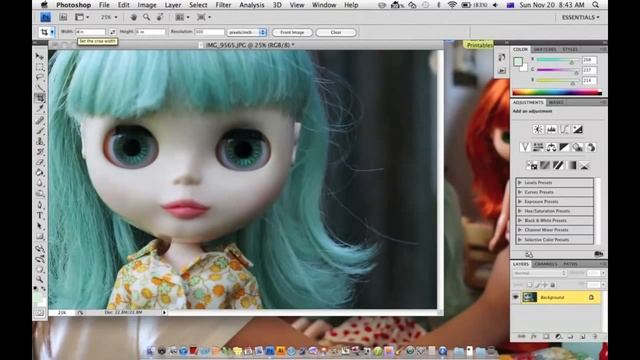Hide the Background layer eye icon

516,297
